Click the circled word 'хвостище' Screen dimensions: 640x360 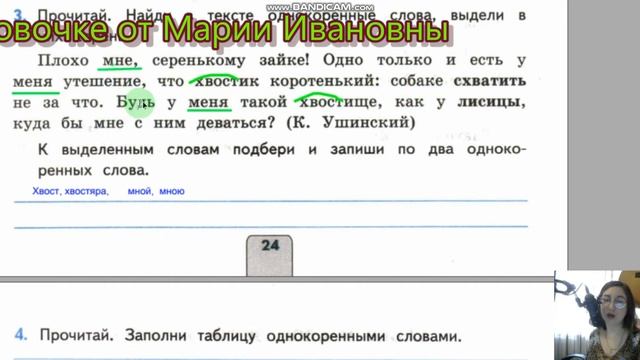click(340, 102)
